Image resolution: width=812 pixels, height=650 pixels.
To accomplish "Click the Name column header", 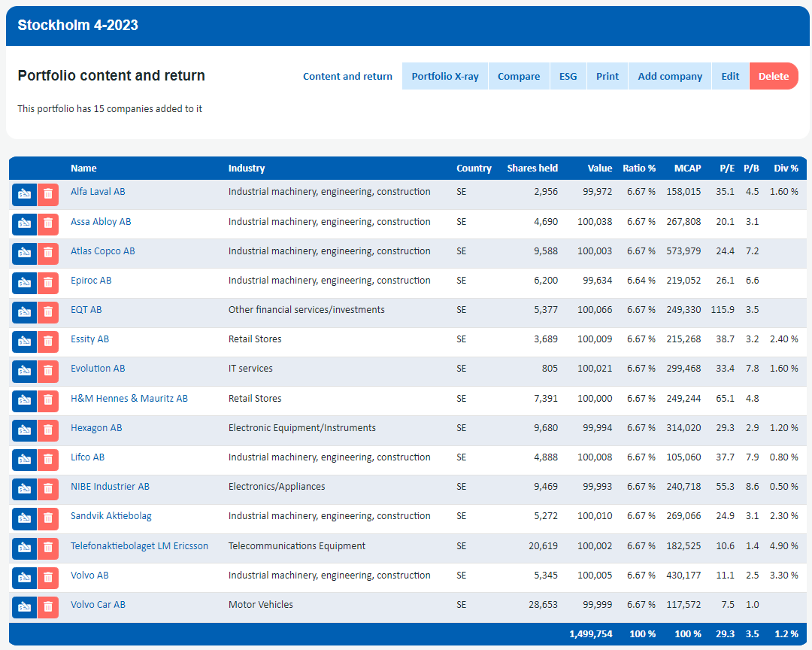I will [x=83, y=169].
